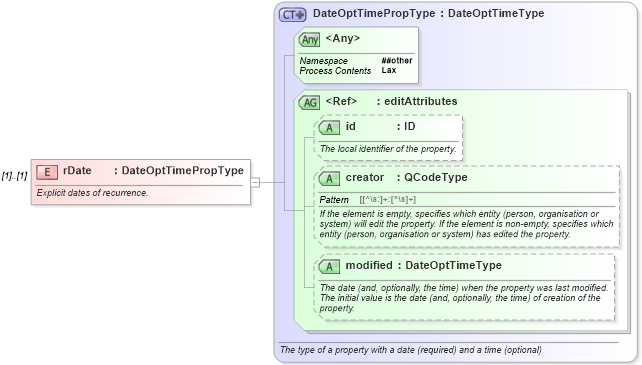This screenshot has width=642, height=365.
Task: Open DateOptTimePropType type link on rDate
Action: [x=183, y=170]
